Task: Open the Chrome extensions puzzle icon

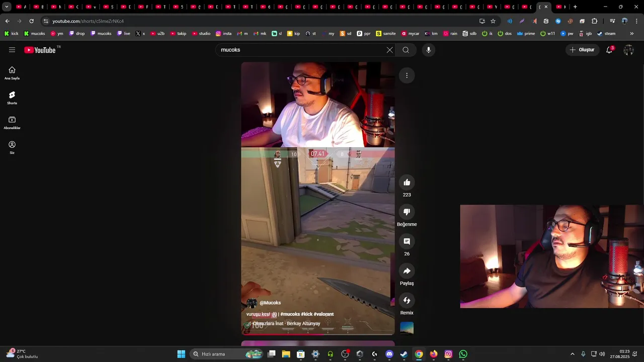Action: tap(594, 21)
